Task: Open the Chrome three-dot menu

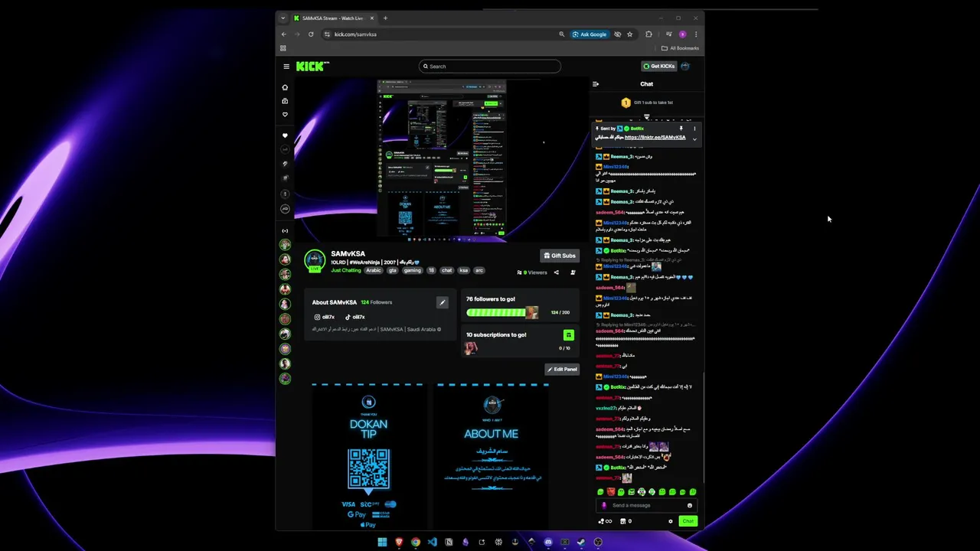Action: point(695,34)
